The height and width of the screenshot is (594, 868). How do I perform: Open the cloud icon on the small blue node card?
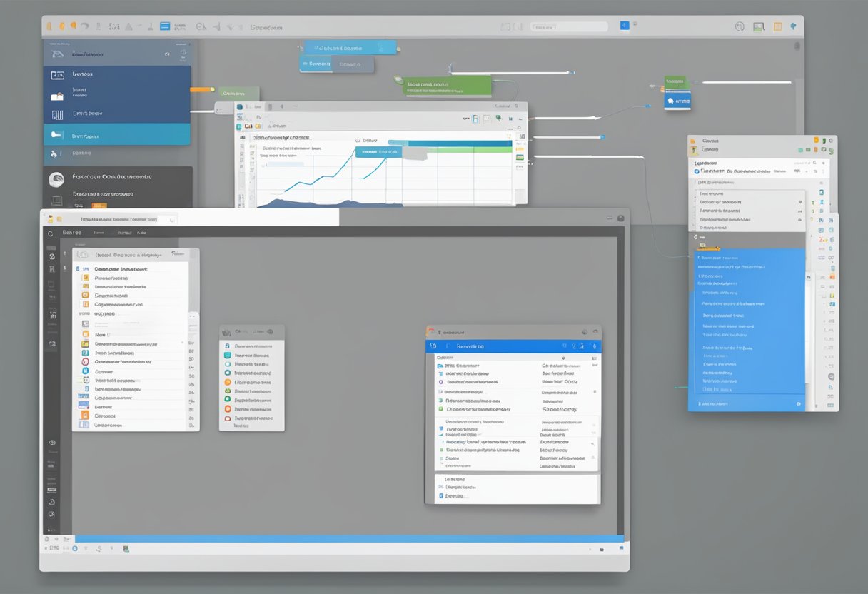pyautogui.click(x=670, y=101)
